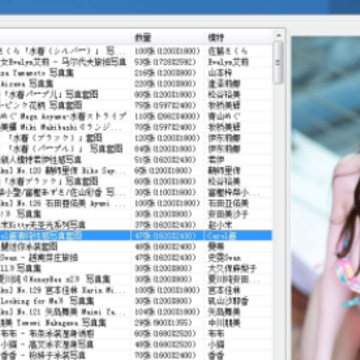
Task: Click the 29张 (900x1355) quantity cell
Action: 163,323
